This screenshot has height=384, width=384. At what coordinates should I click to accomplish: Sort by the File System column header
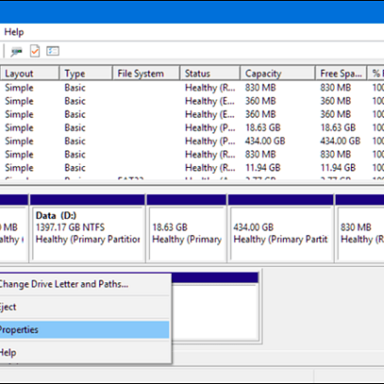click(146, 73)
